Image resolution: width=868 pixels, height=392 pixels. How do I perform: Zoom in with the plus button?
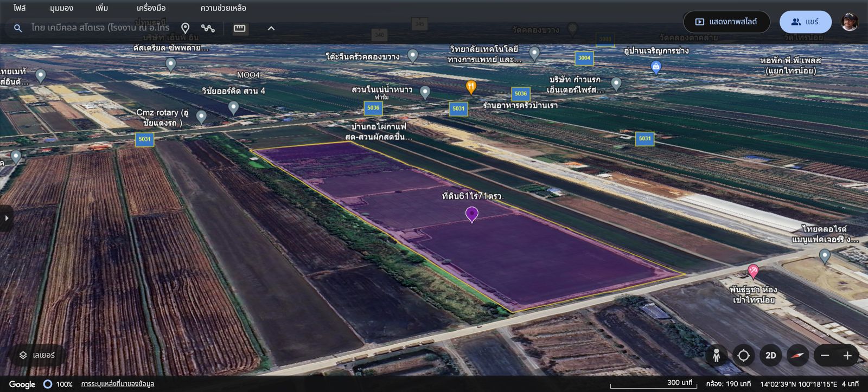847,356
